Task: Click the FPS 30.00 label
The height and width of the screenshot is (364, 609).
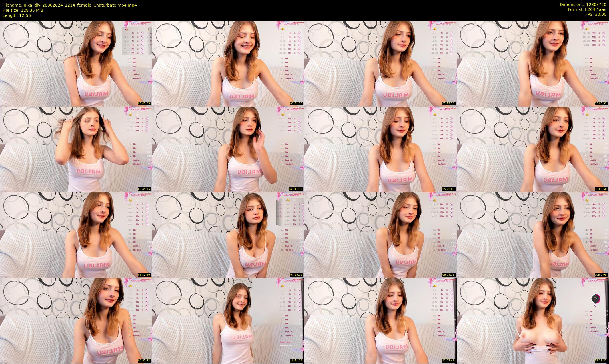Action: click(596, 14)
